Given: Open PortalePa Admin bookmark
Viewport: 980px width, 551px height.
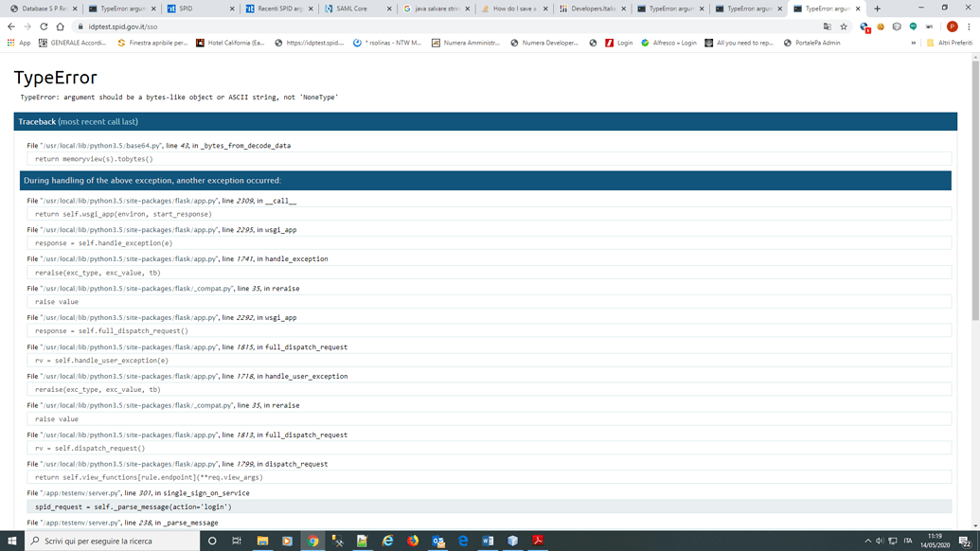Looking at the screenshot, I should [811, 44].
